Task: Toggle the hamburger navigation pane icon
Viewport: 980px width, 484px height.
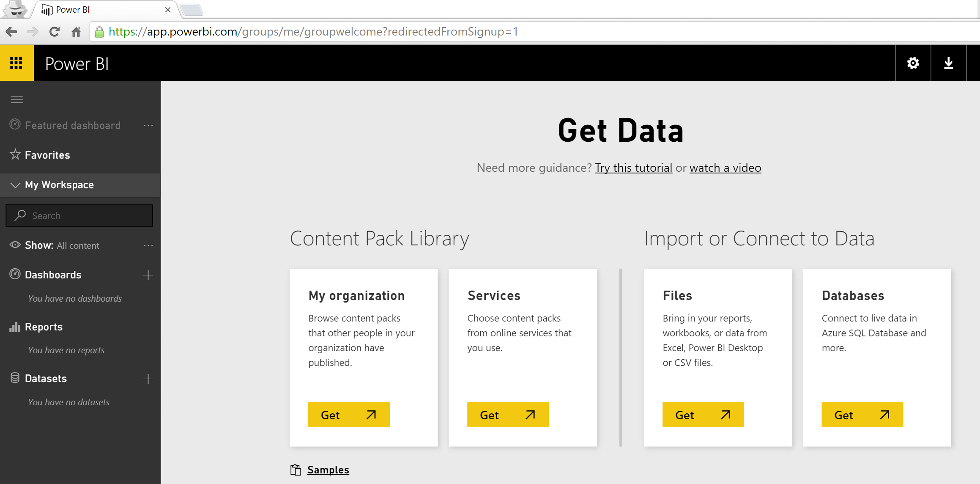Action: pos(17,100)
